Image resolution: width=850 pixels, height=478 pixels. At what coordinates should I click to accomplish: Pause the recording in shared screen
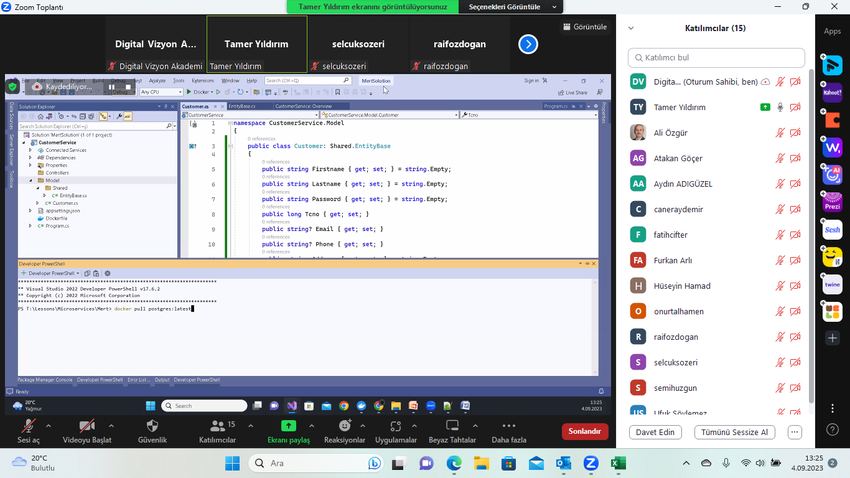click(112, 87)
